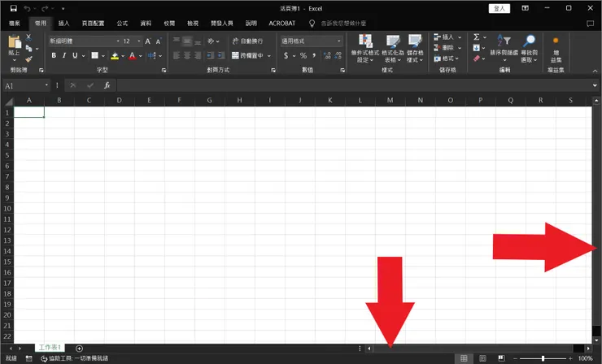Toggle Bold formatting

point(54,55)
